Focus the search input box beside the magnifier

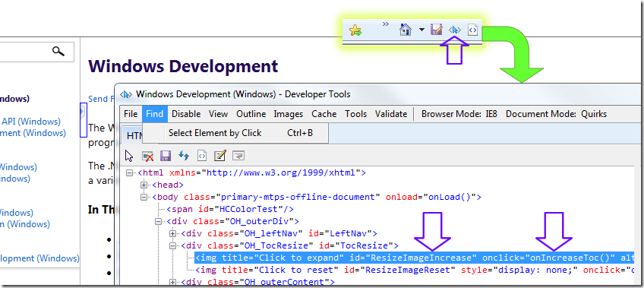[x=24, y=52]
